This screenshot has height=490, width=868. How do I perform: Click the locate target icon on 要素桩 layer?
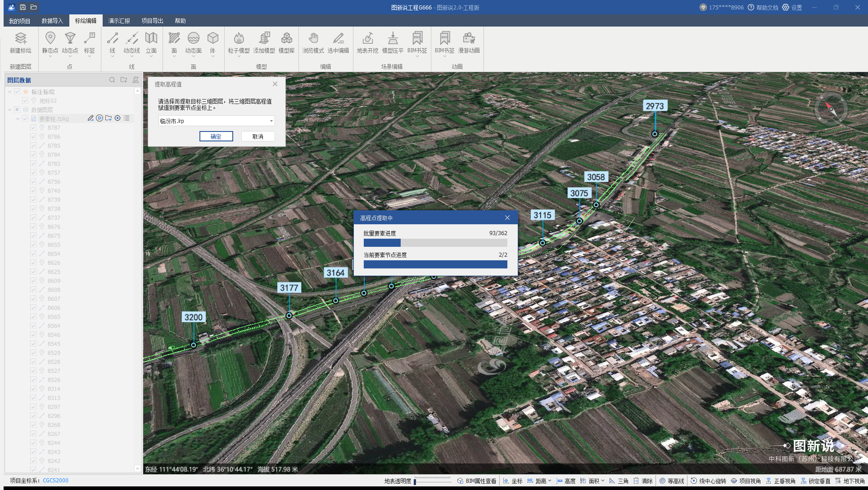click(x=118, y=118)
